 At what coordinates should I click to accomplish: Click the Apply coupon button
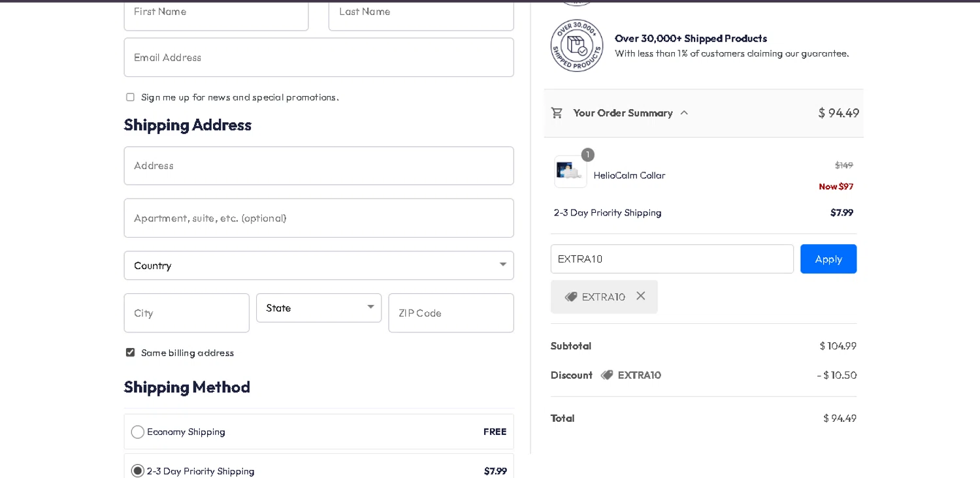pyautogui.click(x=828, y=259)
